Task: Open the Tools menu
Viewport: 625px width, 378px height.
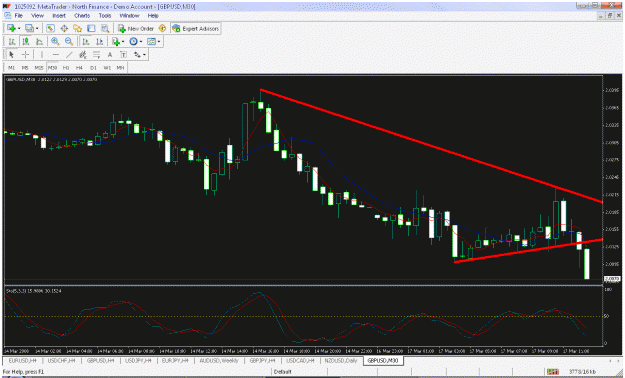Action: [x=105, y=16]
